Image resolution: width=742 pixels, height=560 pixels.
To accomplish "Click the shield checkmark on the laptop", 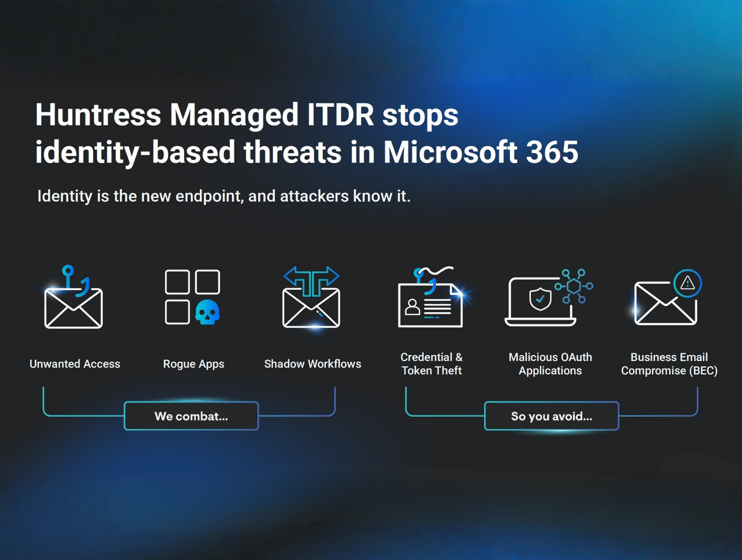I will tap(540, 299).
